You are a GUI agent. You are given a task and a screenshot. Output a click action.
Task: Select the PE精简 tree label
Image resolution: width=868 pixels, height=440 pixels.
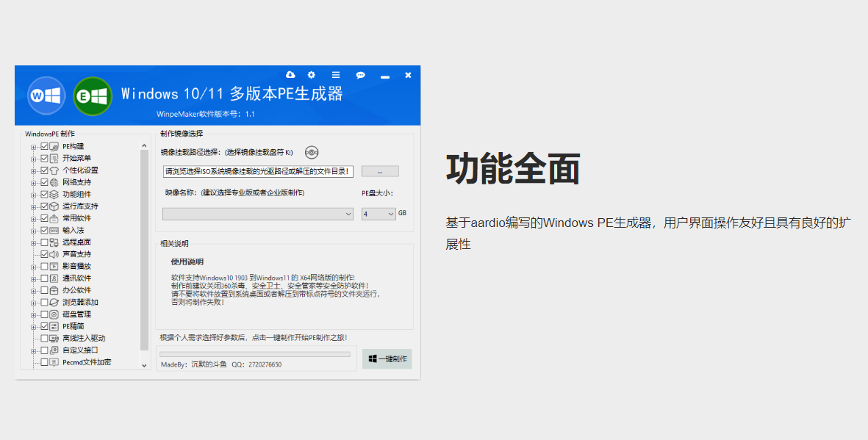(73, 327)
